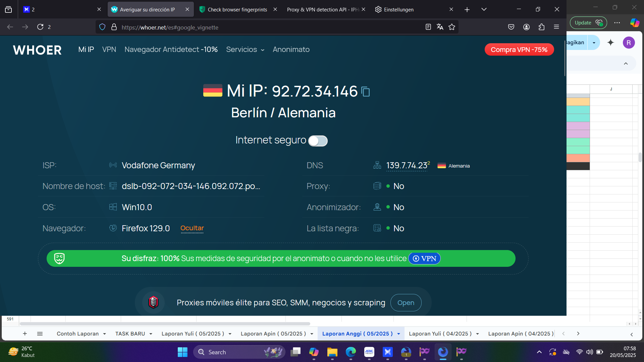Open Laporan Anggi ( 05/2025 ) tab dropdown arrow
The width and height of the screenshot is (644, 362).
(399, 334)
